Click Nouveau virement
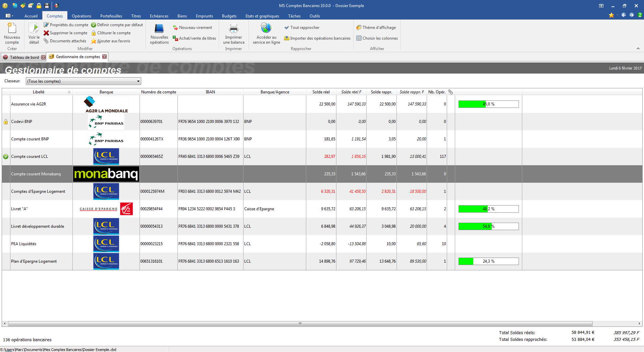This screenshot has height=352, width=644. [x=193, y=28]
